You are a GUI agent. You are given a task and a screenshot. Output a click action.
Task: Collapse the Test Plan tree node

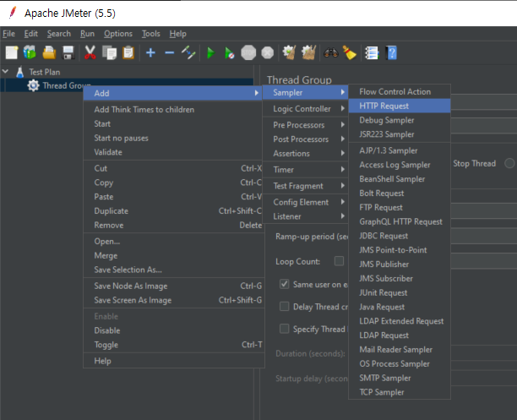pyautogui.click(x=6, y=71)
